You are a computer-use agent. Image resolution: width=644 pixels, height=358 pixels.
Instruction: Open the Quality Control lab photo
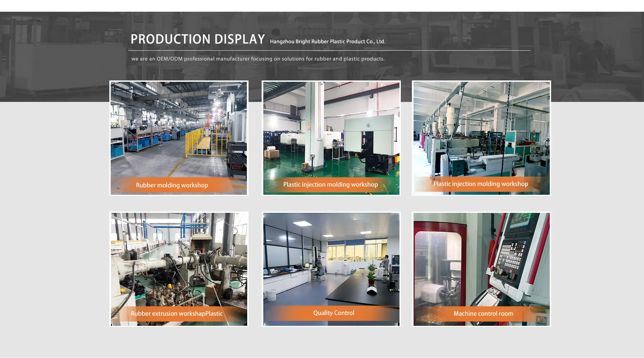[x=331, y=269]
